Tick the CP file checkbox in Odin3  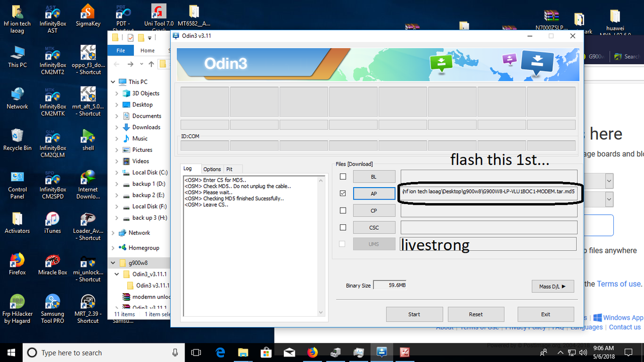pos(343,210)
